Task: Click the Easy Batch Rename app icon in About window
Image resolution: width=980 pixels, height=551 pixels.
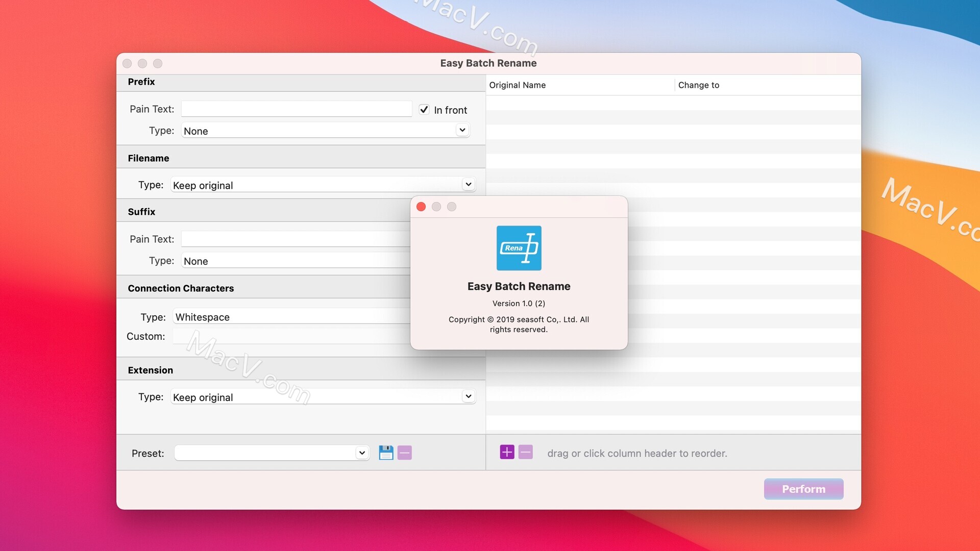Action: tap(519, 248)
